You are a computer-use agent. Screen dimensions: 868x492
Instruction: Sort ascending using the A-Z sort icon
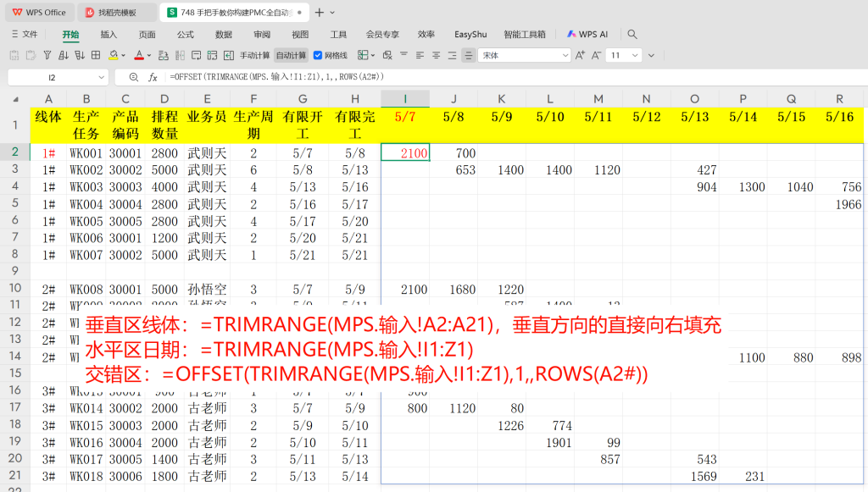point(64,55)
